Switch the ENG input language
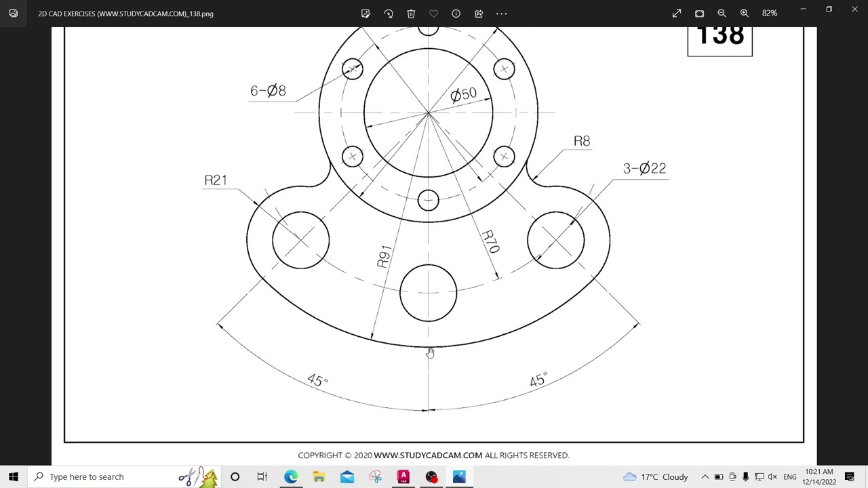 (x=790, y=476)
